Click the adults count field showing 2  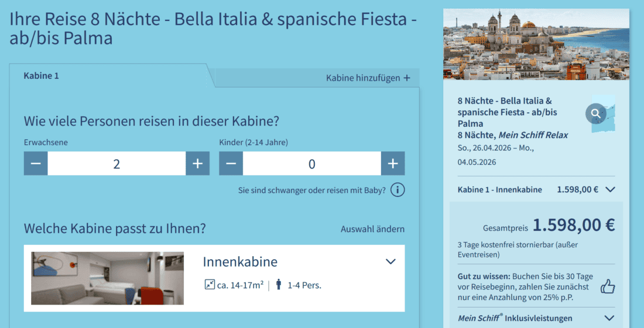tap(117, 164)
